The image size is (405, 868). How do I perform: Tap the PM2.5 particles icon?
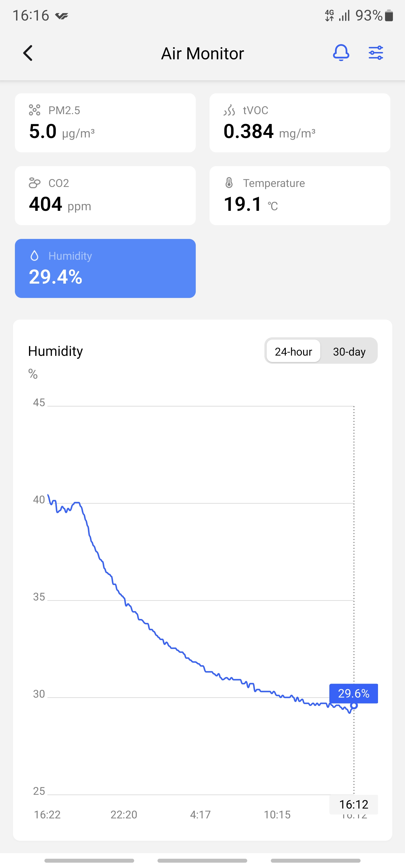34,110
